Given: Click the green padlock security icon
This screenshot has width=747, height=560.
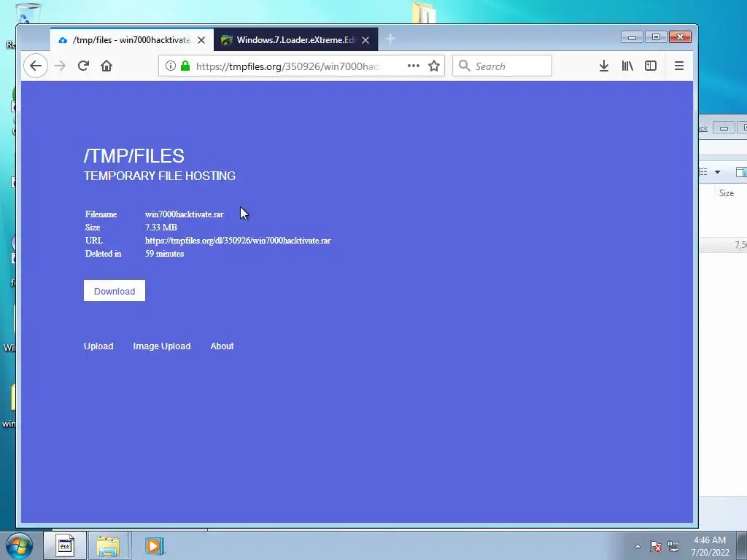Looking at the screenshot, I should [185, 66].
